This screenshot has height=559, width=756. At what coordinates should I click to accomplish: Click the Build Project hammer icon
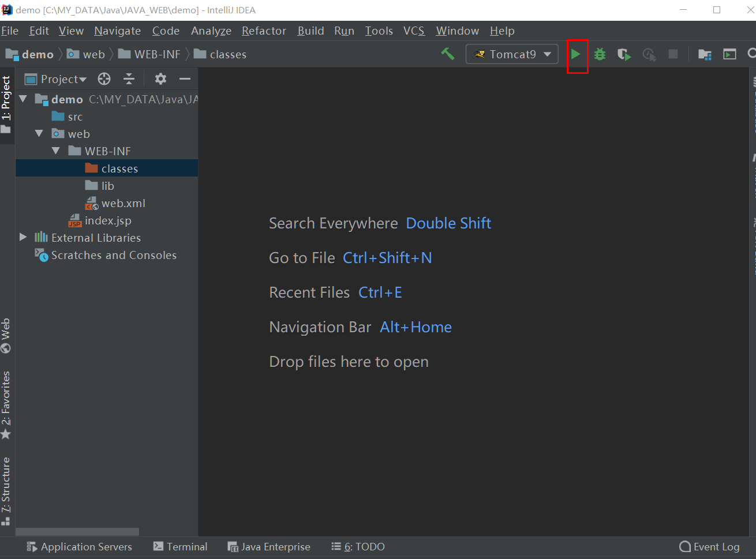(448, 54)
